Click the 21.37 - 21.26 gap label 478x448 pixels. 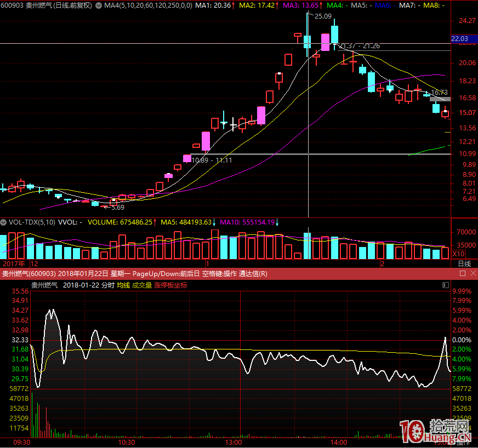[360, 46]
